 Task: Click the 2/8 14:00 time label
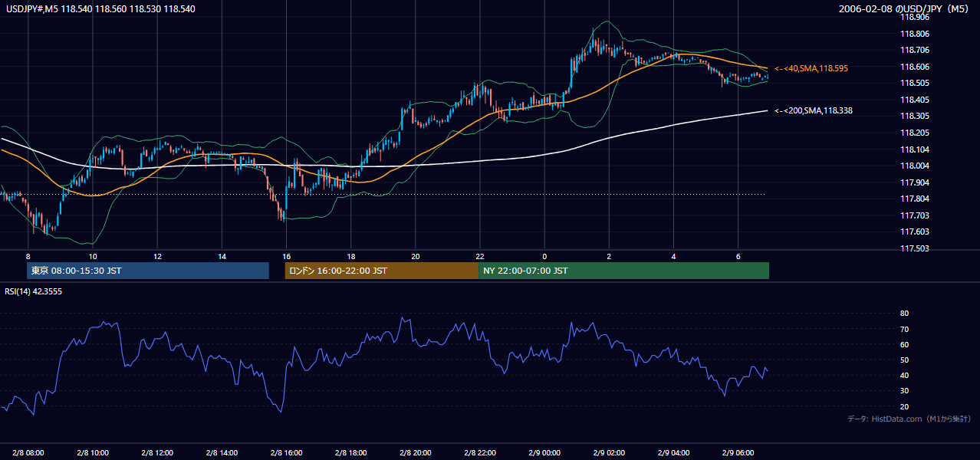click(x=222, y=452)
